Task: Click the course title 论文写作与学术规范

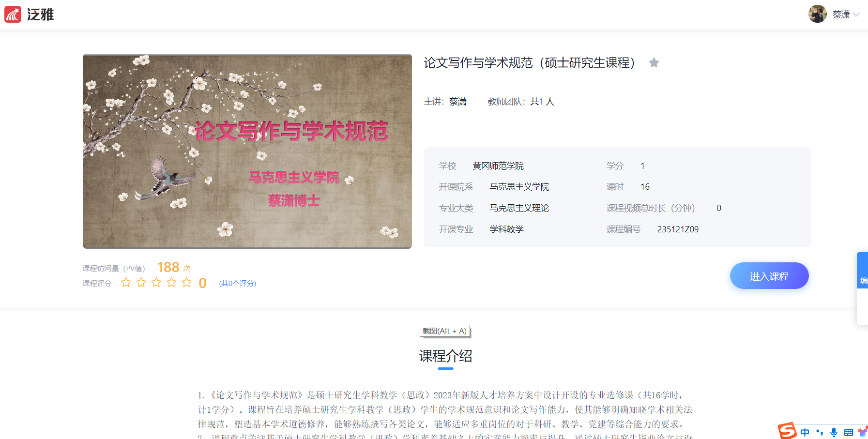Action: pyautogui.click(x=530, y=63)
